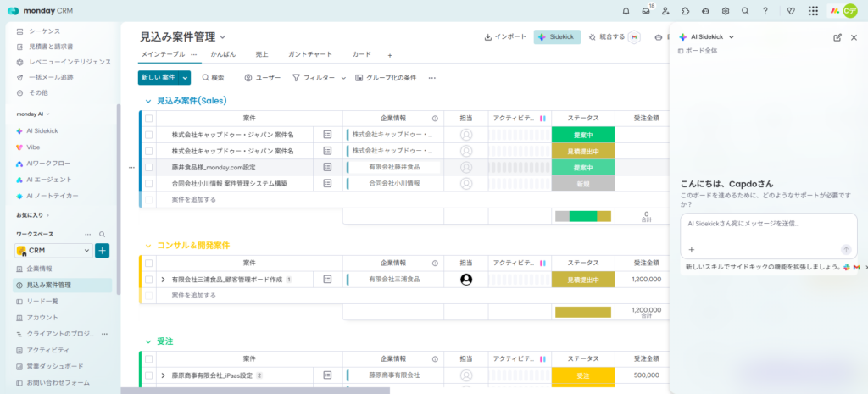Switch to the かんばん tab
Viewport: 868px width, 394px height.
(x=223, y=54)
